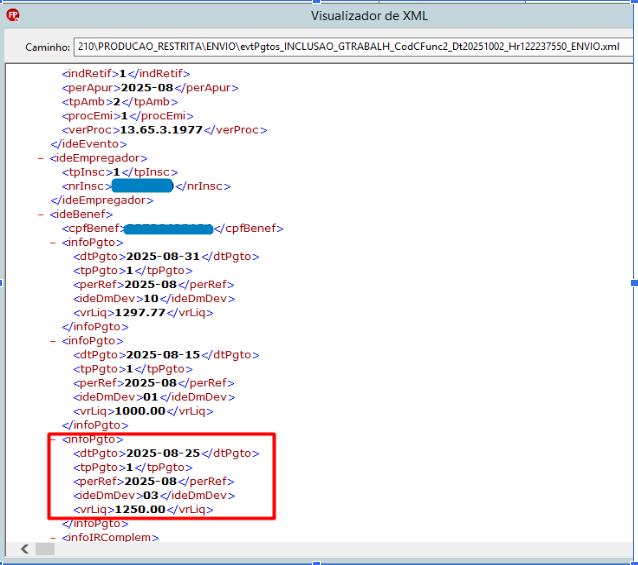Select the ideDmDev value 03
This screenshot has width=638, height=565.
point(151,495)
